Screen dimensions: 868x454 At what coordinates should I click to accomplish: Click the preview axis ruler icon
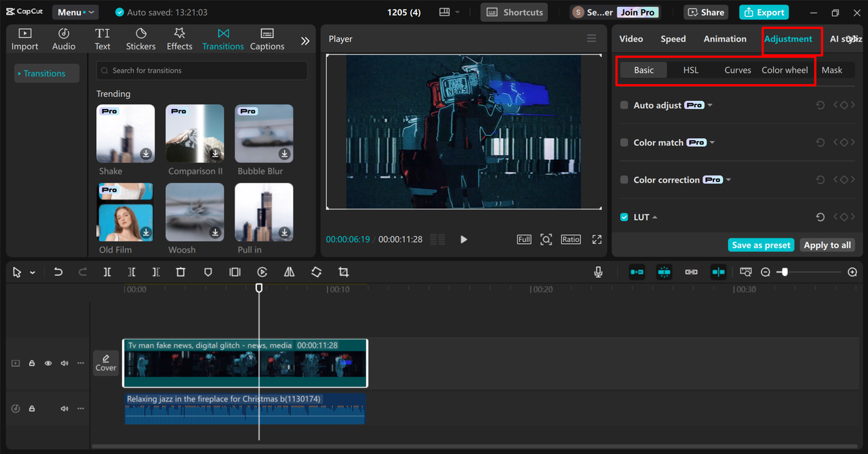click(x=746, y=272)
